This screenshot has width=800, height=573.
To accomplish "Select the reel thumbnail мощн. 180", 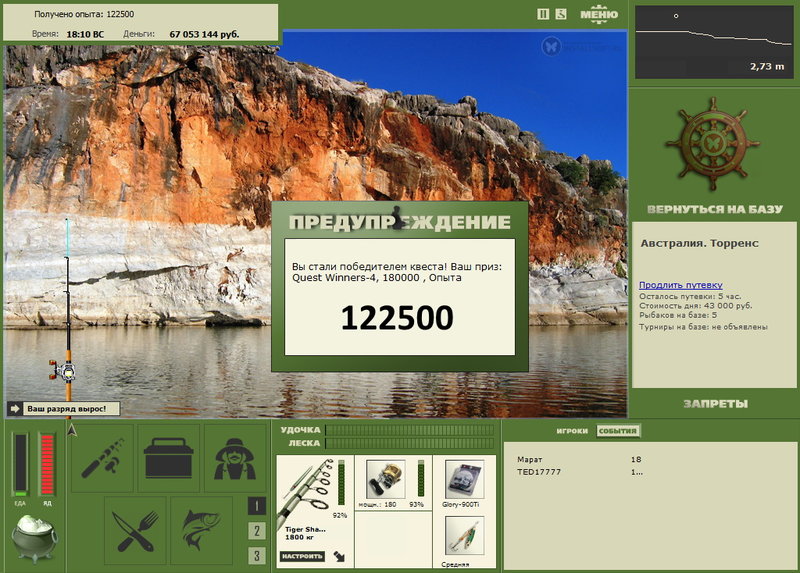I will point(386,480).
